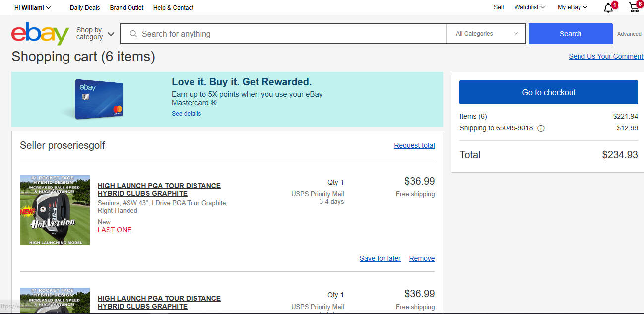Click Go to checkout
This screenshot has width=644, height=314.
549,92
